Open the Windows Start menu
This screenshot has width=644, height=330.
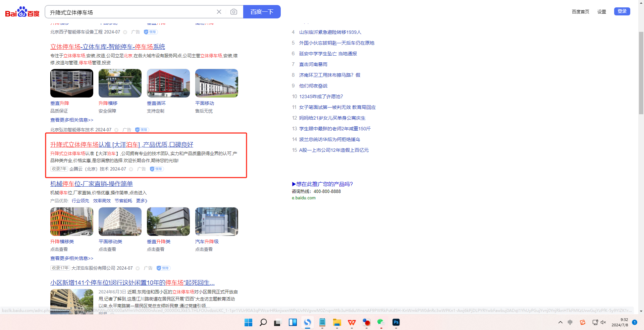point(248,322)
